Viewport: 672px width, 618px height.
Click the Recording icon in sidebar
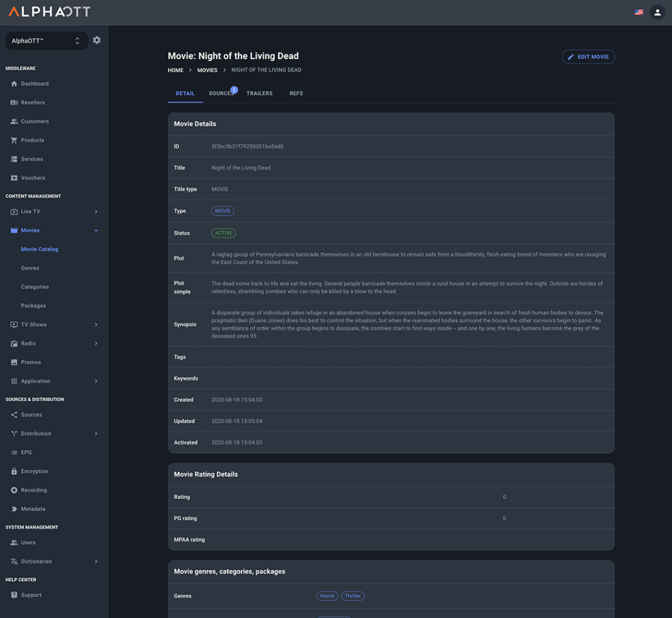pyautogui.click(x=14, y=491)
